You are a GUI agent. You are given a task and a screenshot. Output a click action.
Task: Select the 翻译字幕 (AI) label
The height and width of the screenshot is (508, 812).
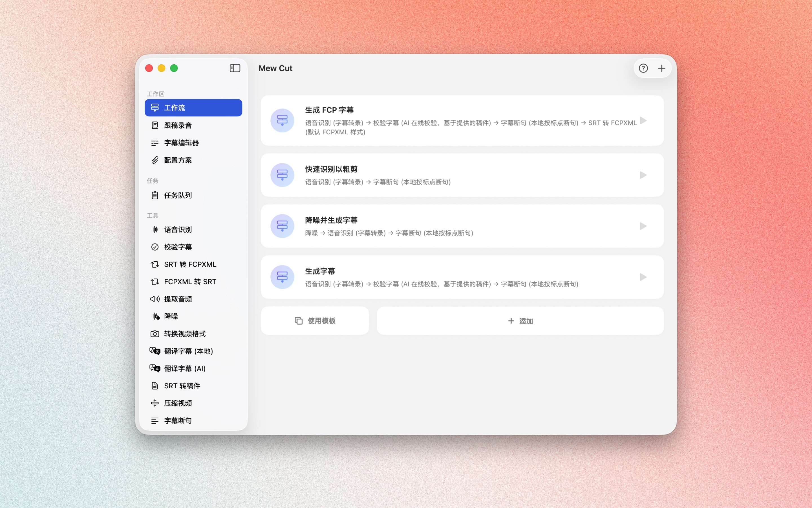185,369
